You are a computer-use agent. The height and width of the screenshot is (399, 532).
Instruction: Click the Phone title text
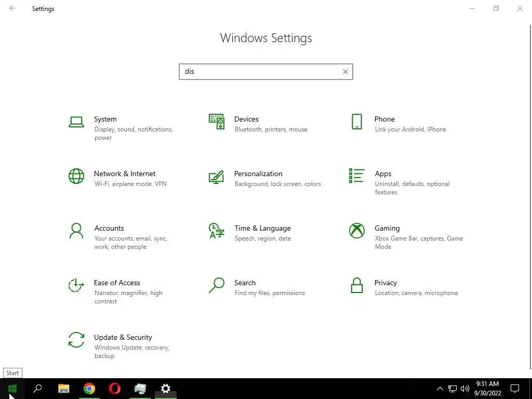click(384, 119)
